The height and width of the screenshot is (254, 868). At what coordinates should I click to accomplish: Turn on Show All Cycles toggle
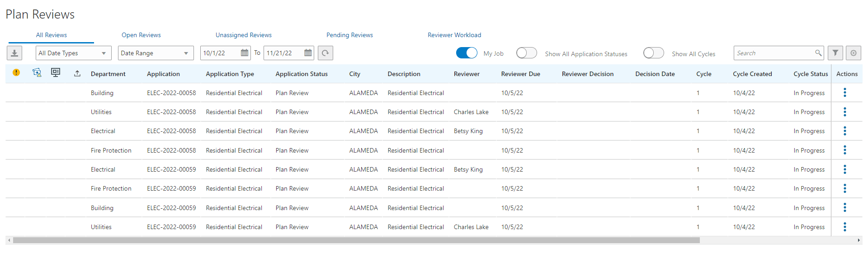653,53
